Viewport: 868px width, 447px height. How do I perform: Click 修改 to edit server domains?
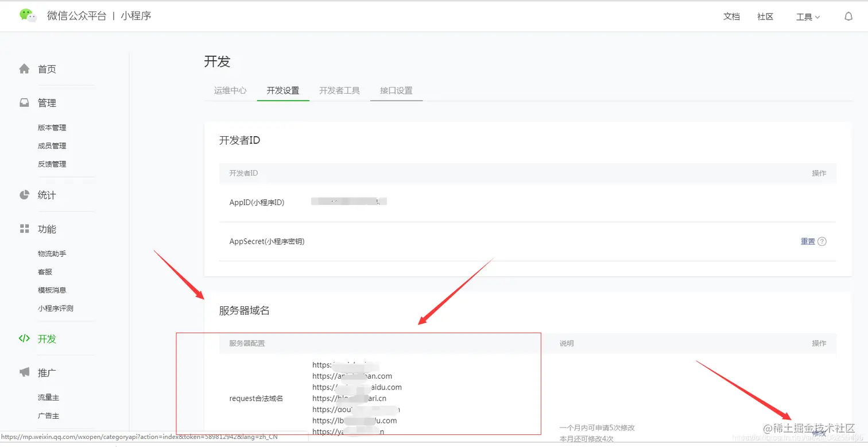[x=819, y=433]
